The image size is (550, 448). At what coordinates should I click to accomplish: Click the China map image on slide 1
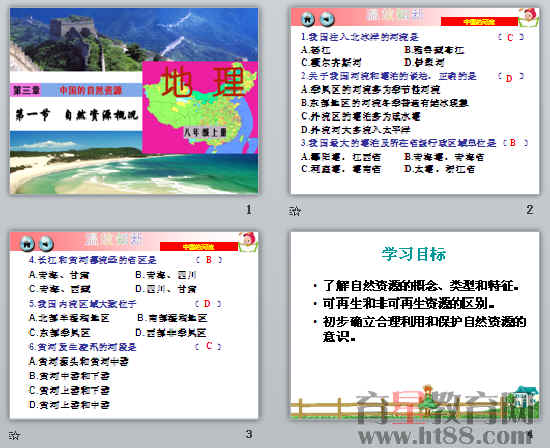pyautogui.click(x=200, y=107)
